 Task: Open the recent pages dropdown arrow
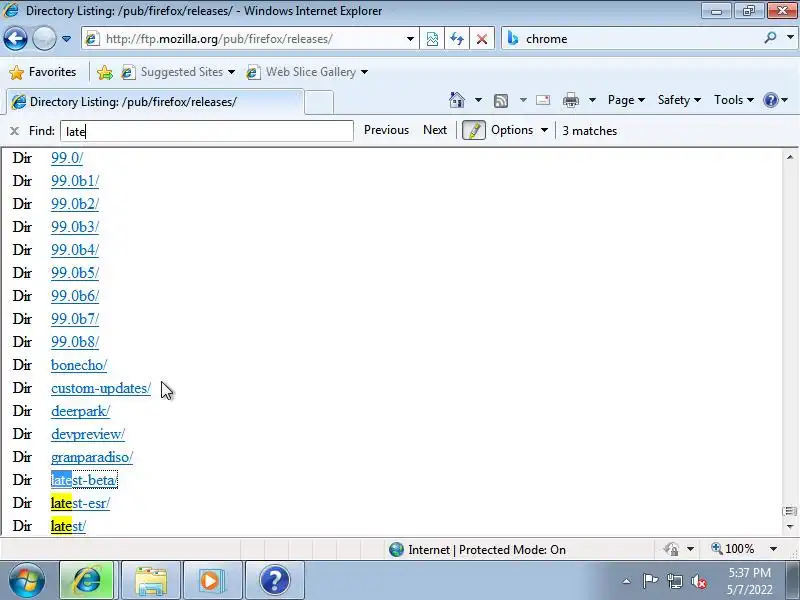pos(66,39)
